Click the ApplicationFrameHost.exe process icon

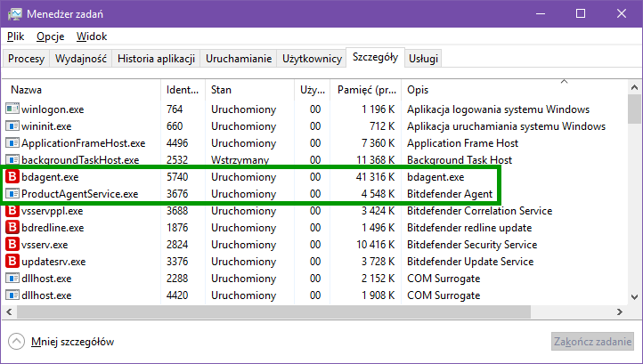click(12, 142)
